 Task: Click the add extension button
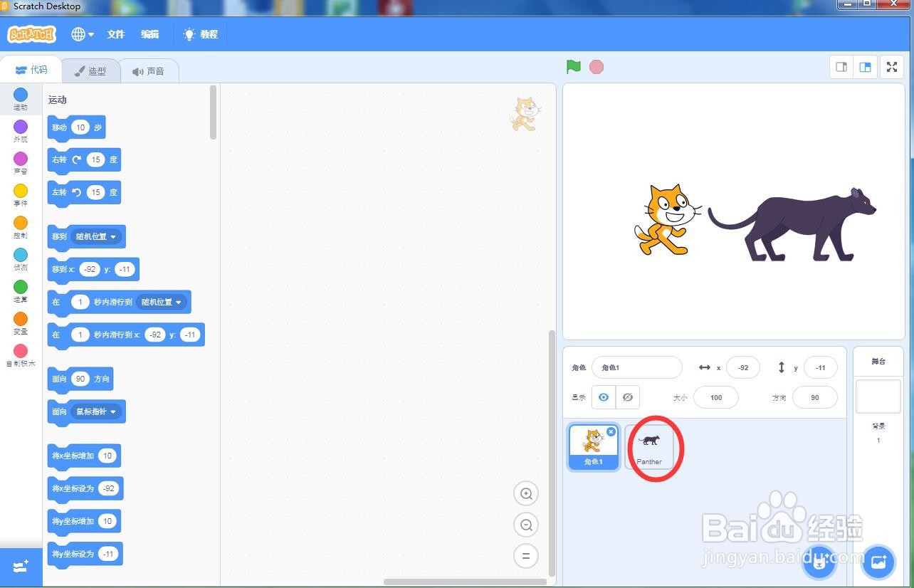click(x=21, y=567)
